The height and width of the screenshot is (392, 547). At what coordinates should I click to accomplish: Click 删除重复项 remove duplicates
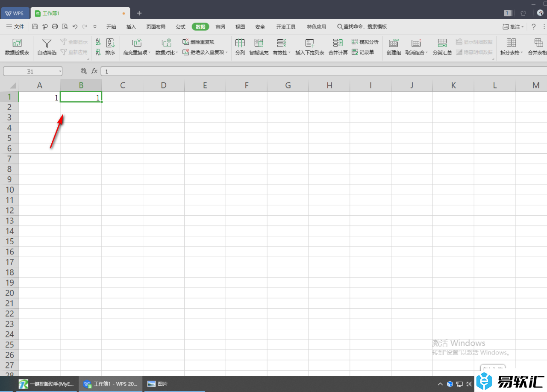[x=198, y=42]
